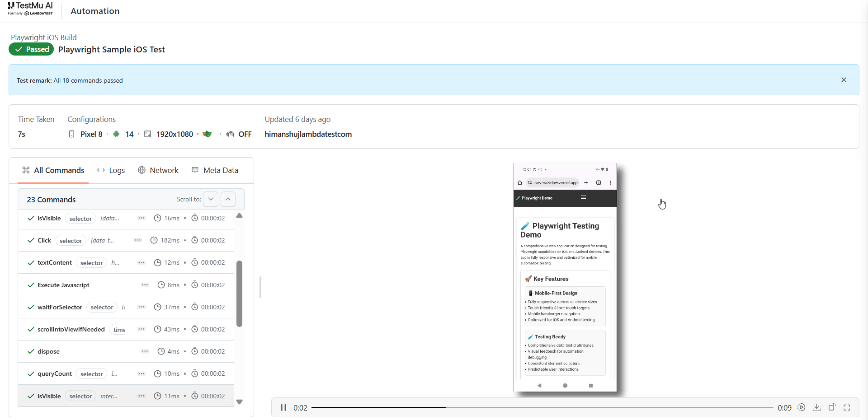Select the Click command row
Image resolution: width=868 pixels, height=420 pixels.
[126, 240]
